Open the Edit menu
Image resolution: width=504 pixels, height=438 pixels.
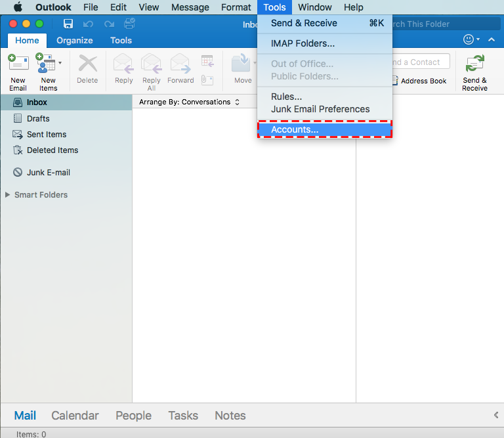(118, 7)
